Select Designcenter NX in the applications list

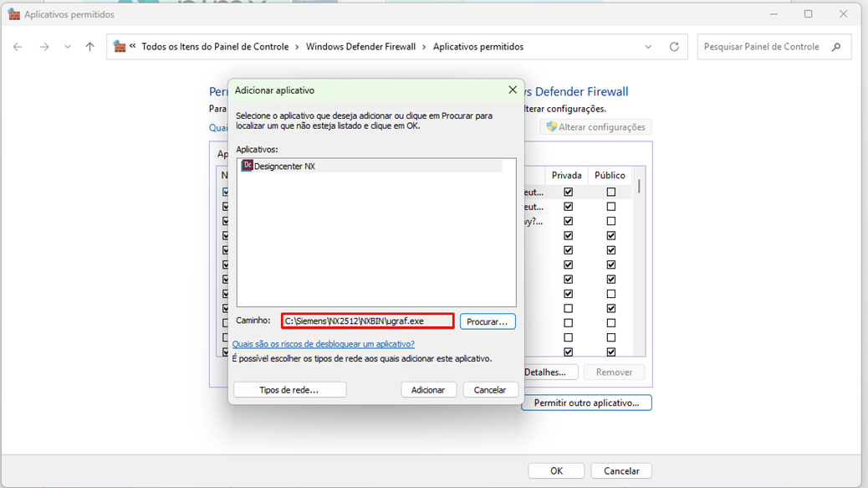[284, 167]
